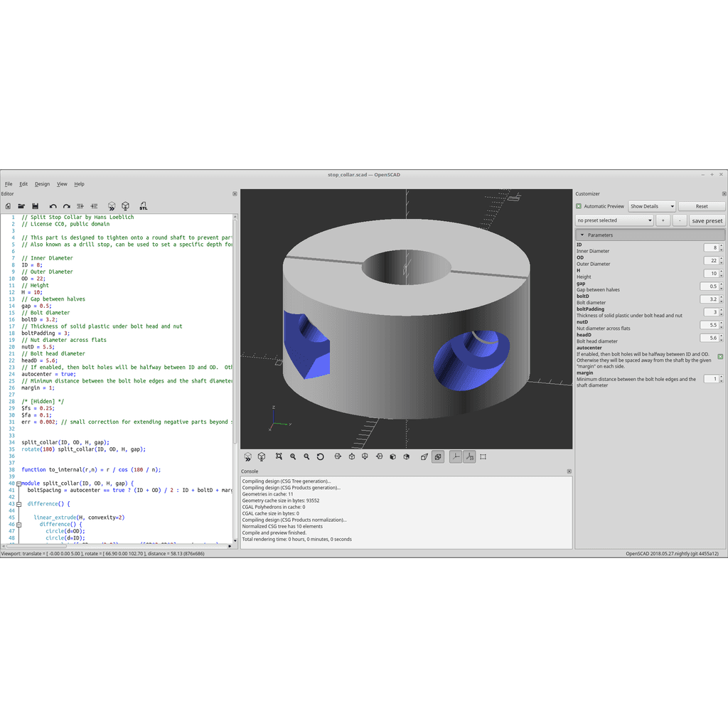Open the Help menu
This screenshot has width=728, height=728.
pos(80,184)
